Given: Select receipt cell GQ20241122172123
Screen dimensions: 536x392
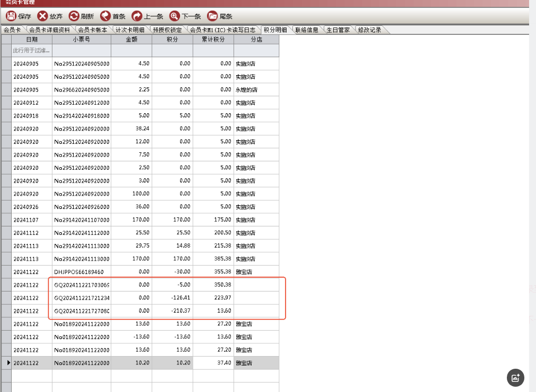Looking at the screenshot, I should point(82,298).
